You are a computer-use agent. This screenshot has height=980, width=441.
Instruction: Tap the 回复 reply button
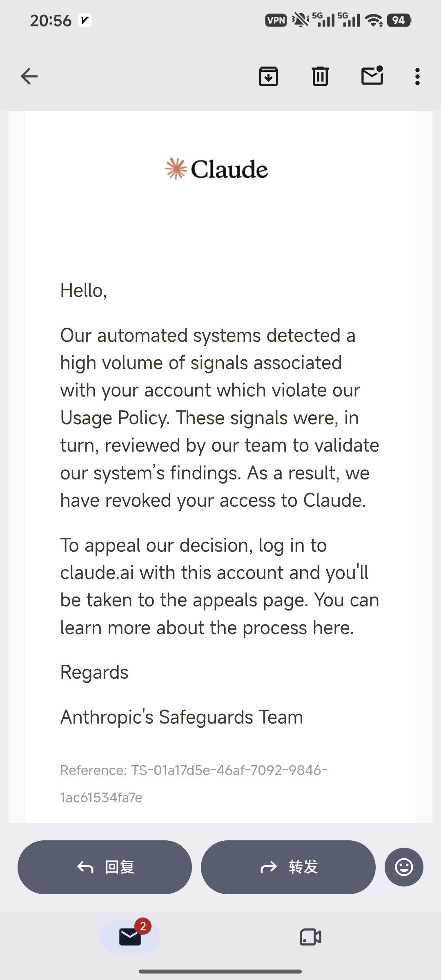pos(105,867)
